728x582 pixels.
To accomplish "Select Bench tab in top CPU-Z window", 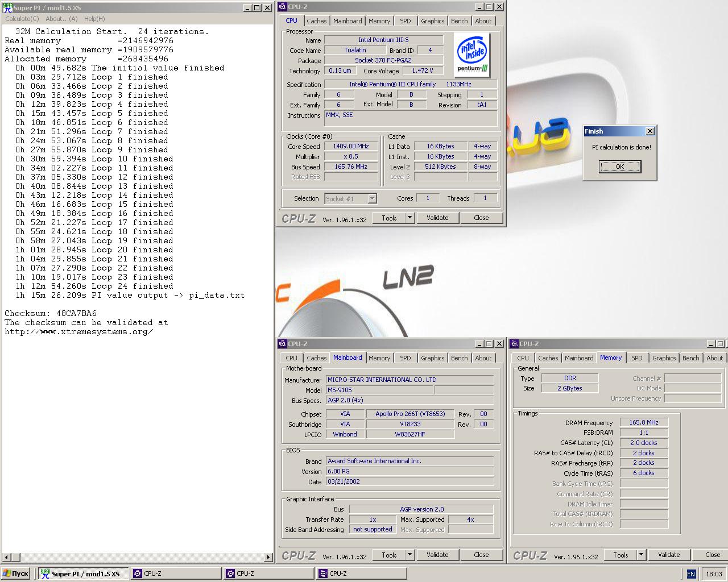I will tap(460, 21).
